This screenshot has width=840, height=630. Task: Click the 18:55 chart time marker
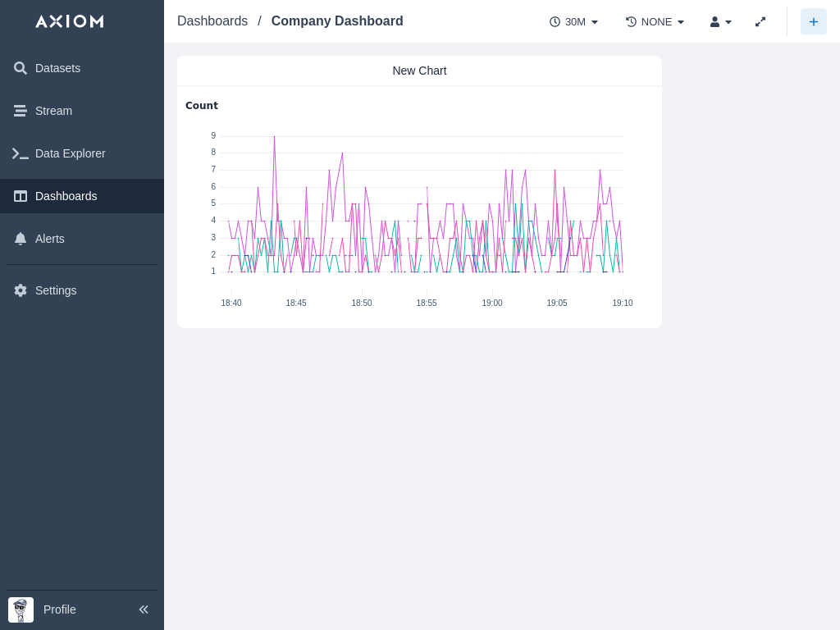pyautogui.click(x=427, y=303)
